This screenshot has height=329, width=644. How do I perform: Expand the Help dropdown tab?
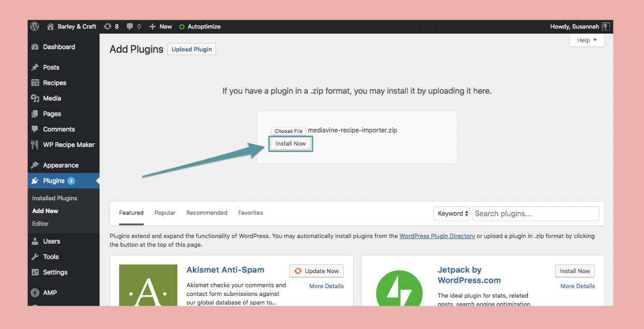[x=587, y=40]
